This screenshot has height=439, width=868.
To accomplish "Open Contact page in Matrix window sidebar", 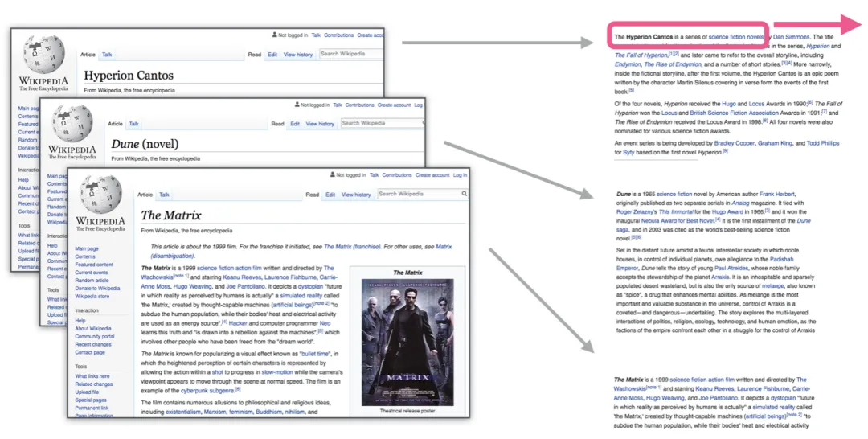I will tap(90, 352).
